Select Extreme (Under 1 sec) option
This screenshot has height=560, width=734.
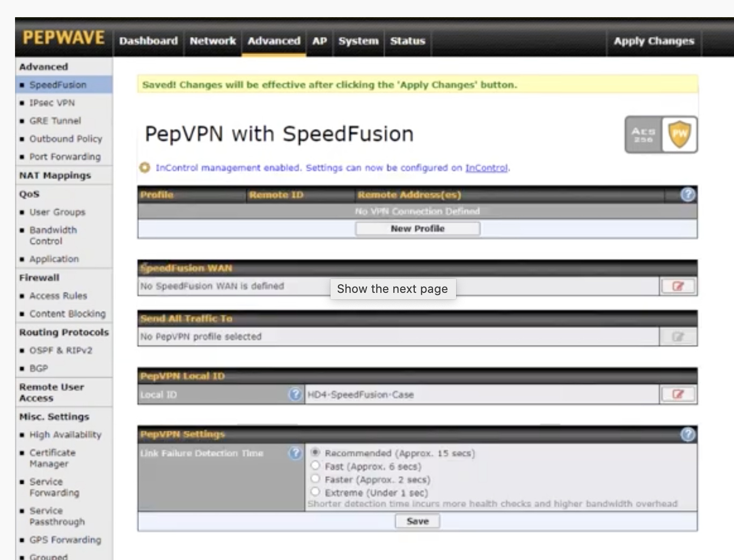pos(315,491)
